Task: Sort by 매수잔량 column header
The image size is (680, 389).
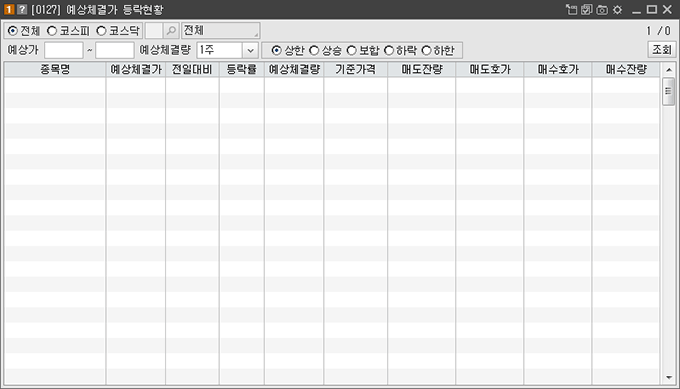Action: 626,69
